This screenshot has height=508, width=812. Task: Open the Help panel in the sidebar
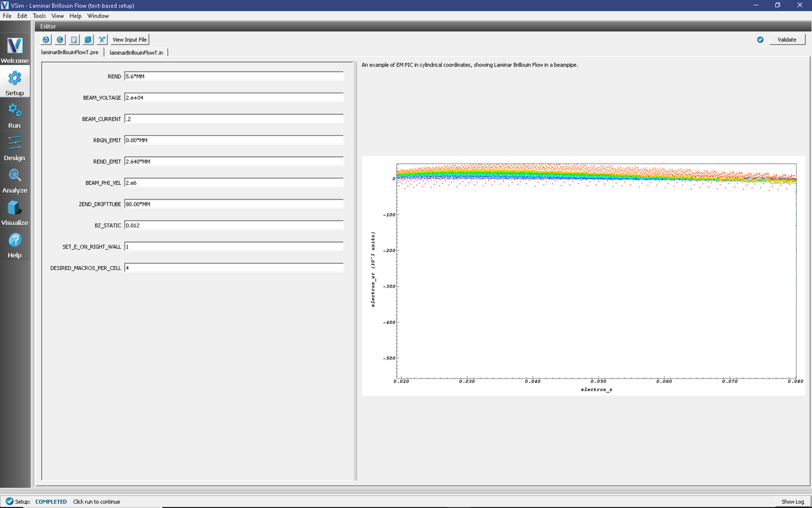pos(15,245)
